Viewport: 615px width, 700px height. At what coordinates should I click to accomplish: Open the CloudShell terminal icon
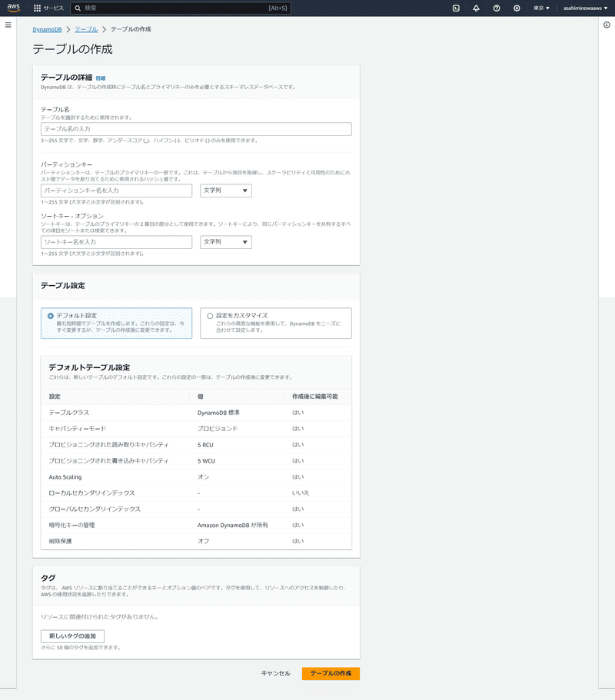point(456,8)
